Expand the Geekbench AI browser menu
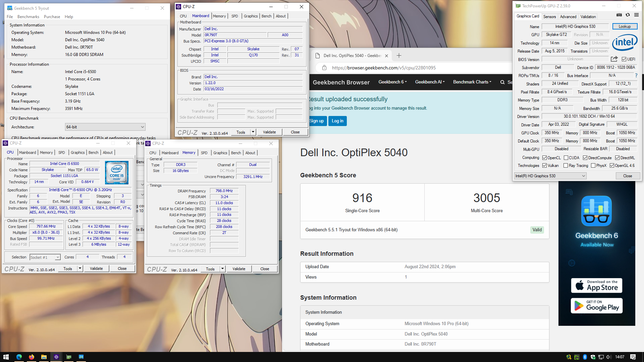This screenshot has width=644, height=362. tap(430, 82)
